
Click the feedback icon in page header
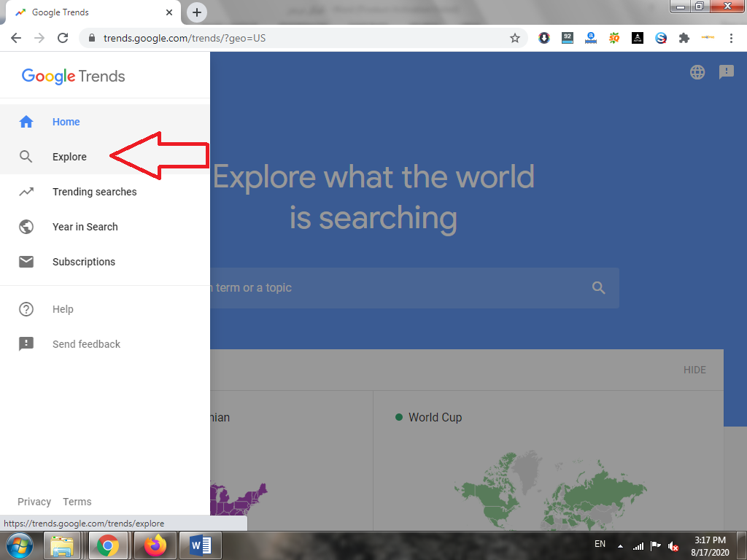pyautogui.click(x=727, y=72)
